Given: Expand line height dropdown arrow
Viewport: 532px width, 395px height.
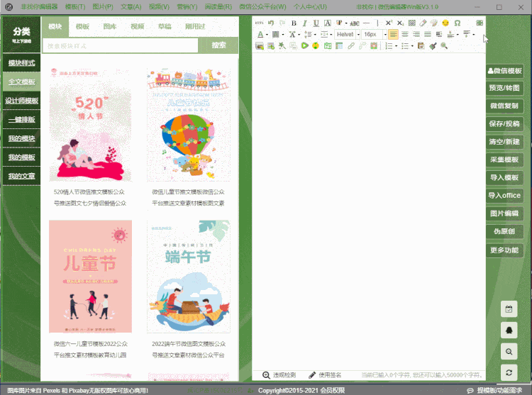Looking at the screenshot, I should click(315, 35).
